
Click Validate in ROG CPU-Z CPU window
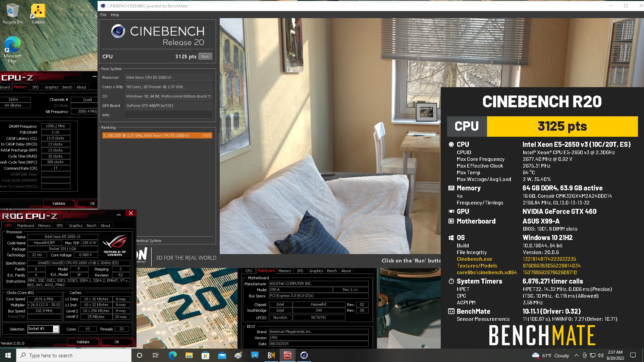tap(83, 342)
